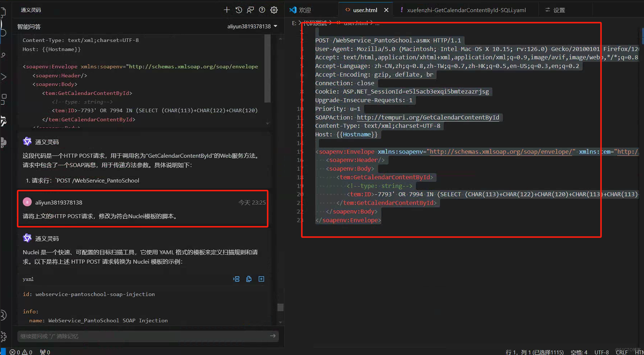Click code block scrollbar in first message
Image resolution: width=644 pixels, height=355 pixels.
tap(267, 69)
